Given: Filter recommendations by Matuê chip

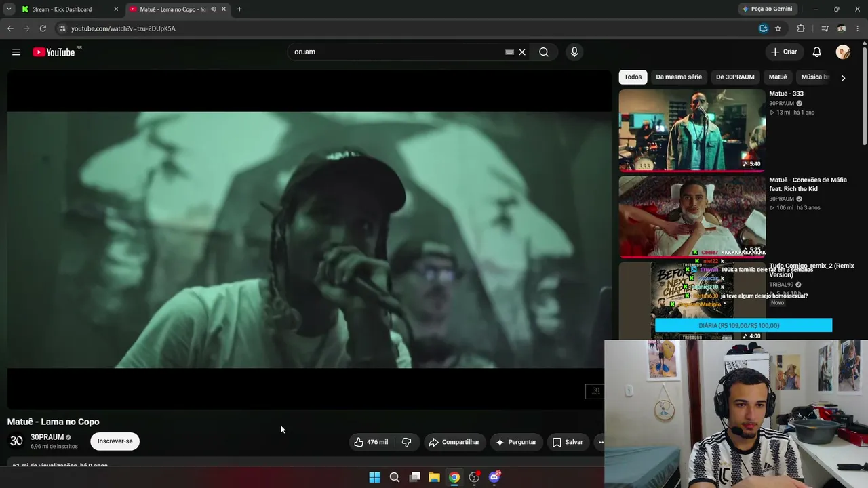Looking at the screenshot, I should (x=778, y=77).
